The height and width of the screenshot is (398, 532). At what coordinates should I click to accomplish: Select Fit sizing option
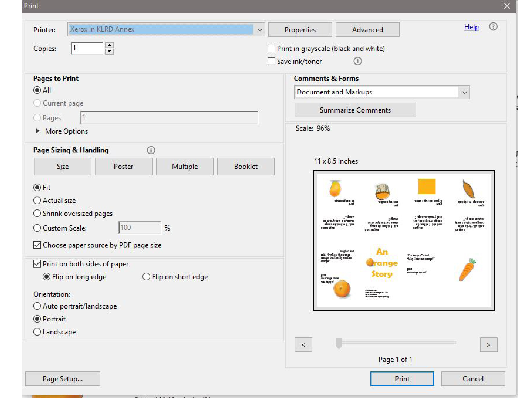[x=37, y=187]
